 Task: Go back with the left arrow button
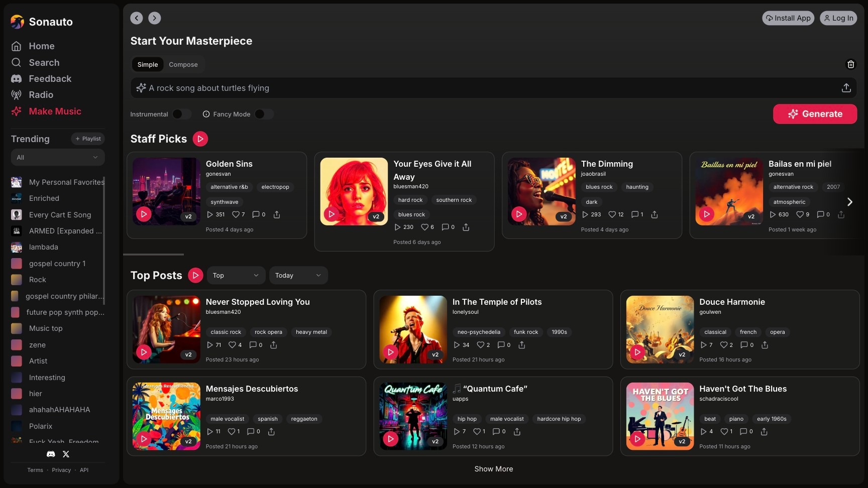(137, 18)
